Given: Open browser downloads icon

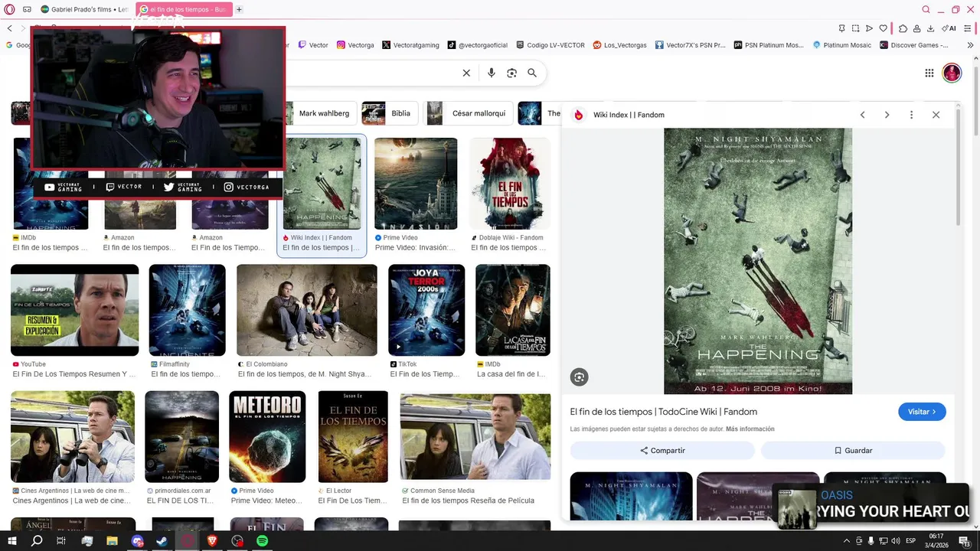Looking at the screenshot, I should 930,28.
